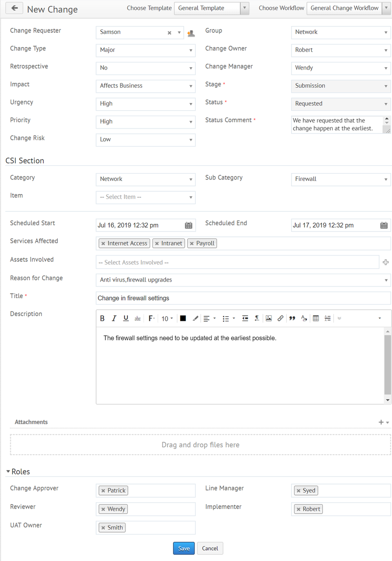Open the Change Owner dropdown
The width and height of the screenshot is (392, 561).
coord(341,50)
